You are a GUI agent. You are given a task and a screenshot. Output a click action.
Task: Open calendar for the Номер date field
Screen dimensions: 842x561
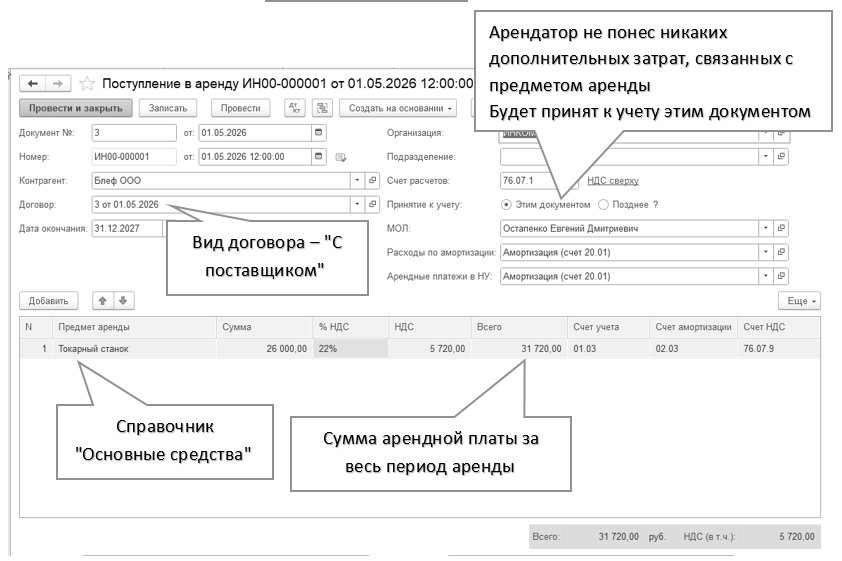(x=318, y=157)
